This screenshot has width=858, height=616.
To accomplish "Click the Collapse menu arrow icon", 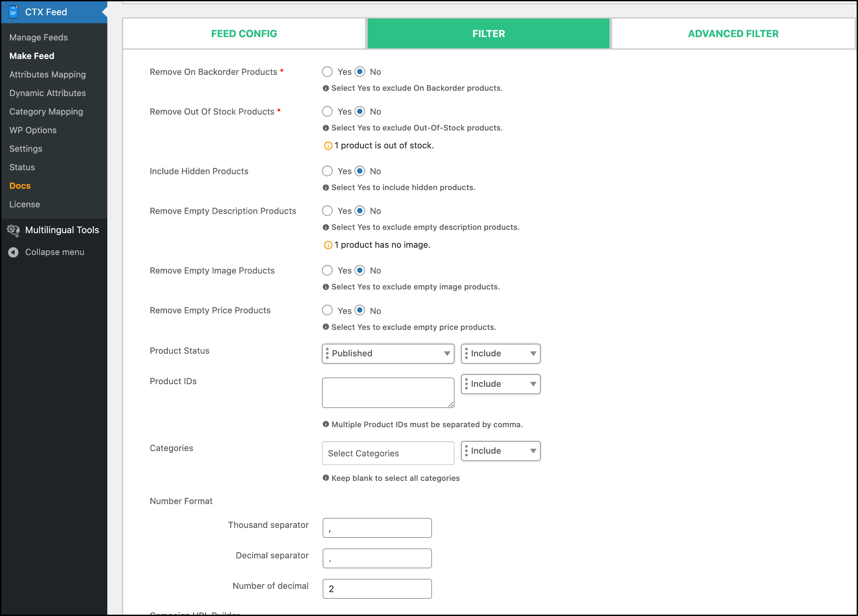I will [14, 252].
